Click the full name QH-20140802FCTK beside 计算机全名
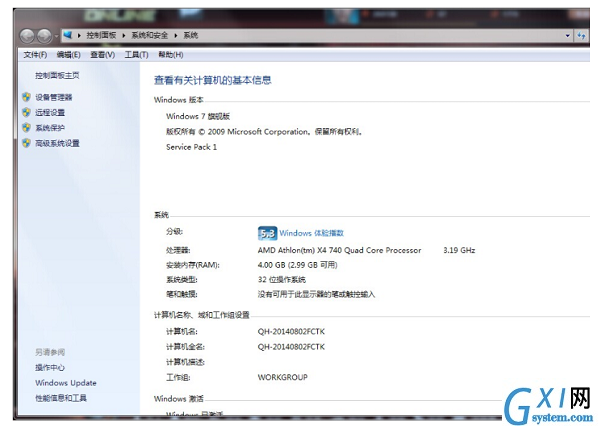Viewport: 600px width, 426px height. tap(291, 347)
